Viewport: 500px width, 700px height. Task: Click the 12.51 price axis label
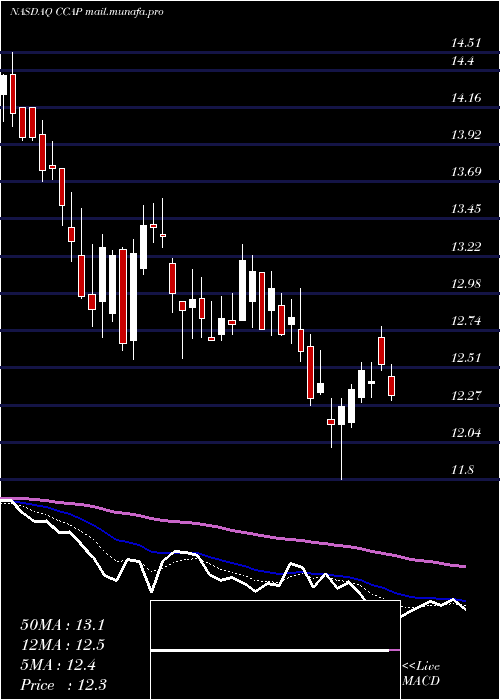[x=466, y=358]
